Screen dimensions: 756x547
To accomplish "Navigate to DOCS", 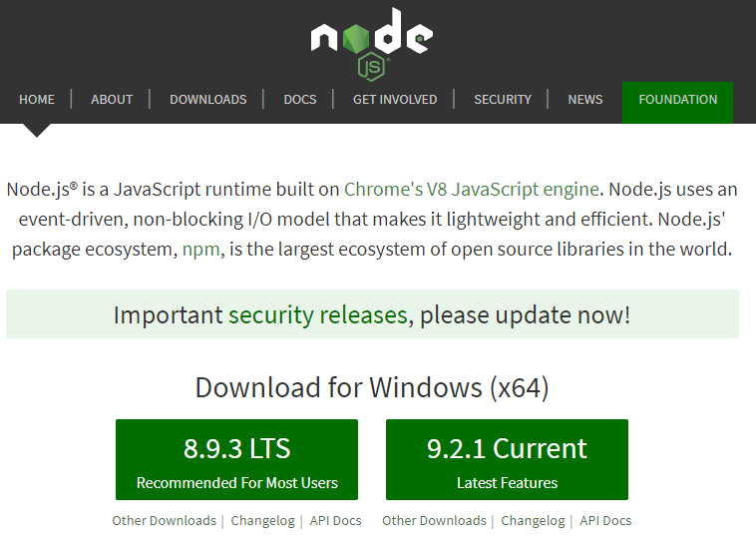I will click(300, 100).
